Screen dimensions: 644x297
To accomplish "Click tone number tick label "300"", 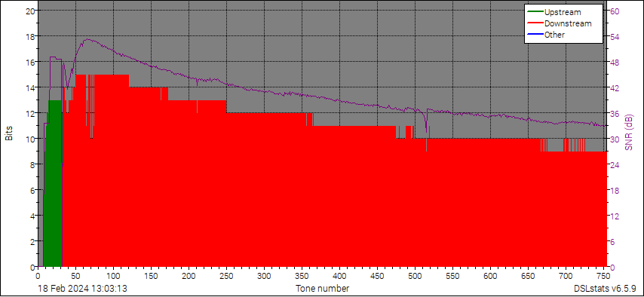I will point(265,275).
